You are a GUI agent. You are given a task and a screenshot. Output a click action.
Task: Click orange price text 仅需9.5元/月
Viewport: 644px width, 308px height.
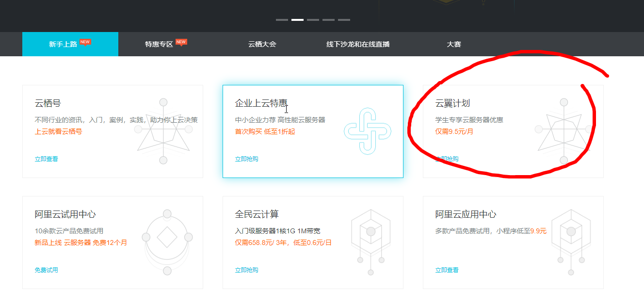coord(454,131)
